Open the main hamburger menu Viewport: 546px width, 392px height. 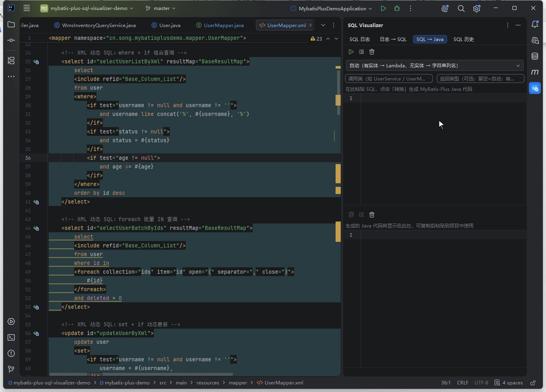(27, 9)
